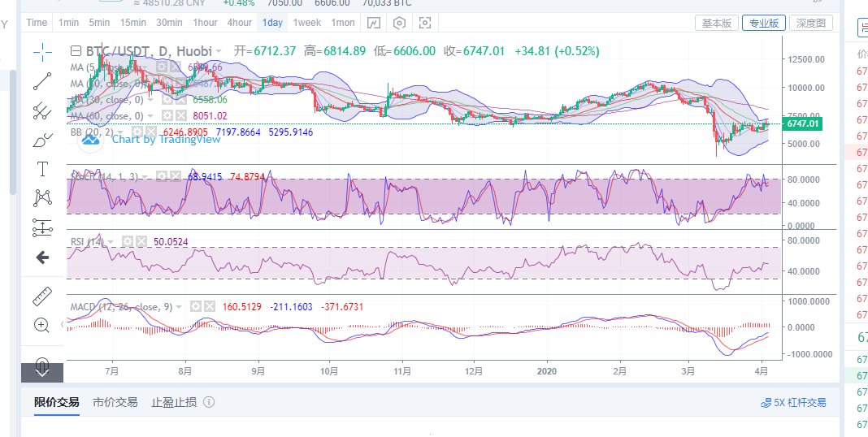The image size is (868, 437).
Task: Select the crosshair cursor tool
Action: pyautogui.click(x=42, y=53)
